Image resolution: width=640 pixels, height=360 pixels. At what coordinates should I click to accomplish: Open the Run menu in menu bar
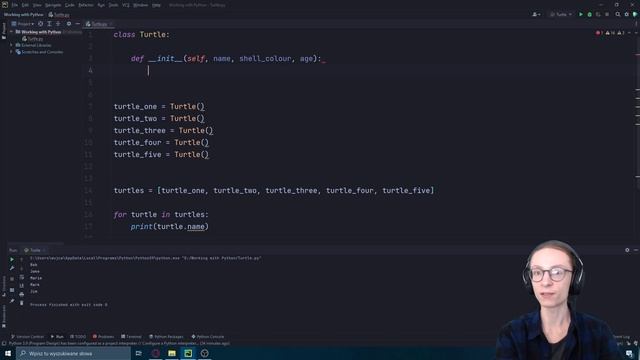pos(101,5)
